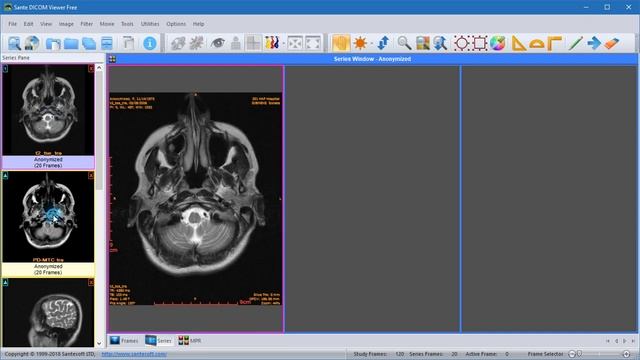Open the color wheel palette tool
The image size is (640, 360).
498,43
